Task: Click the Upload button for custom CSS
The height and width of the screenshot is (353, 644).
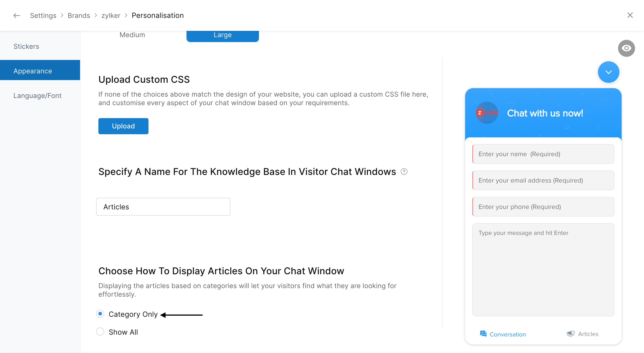Action: tap(123, 126)
